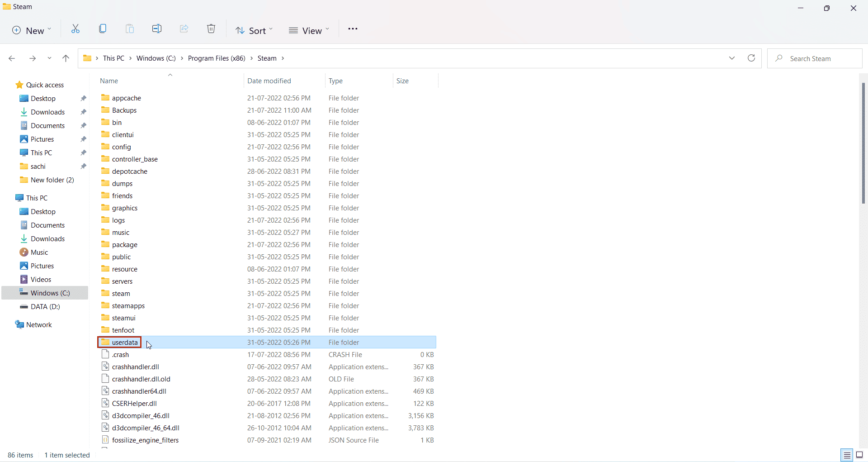Open the See more ellipsis menu
Viewport: 868px width, 462px height.
pyautogui.click(x=353, y=29)
